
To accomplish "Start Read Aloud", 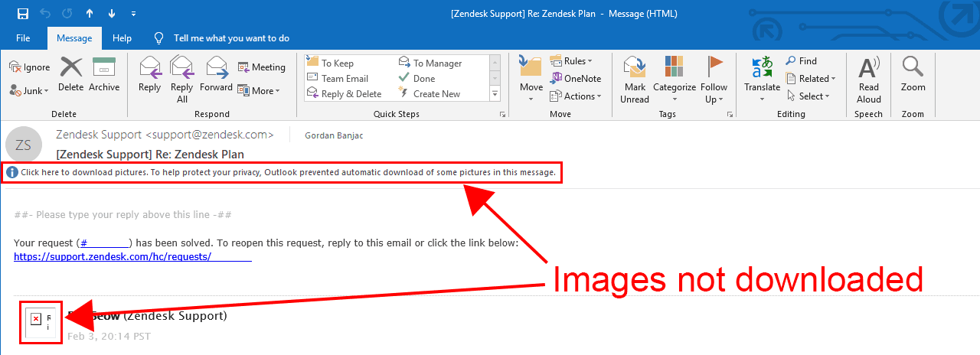I will click(869, 80).
